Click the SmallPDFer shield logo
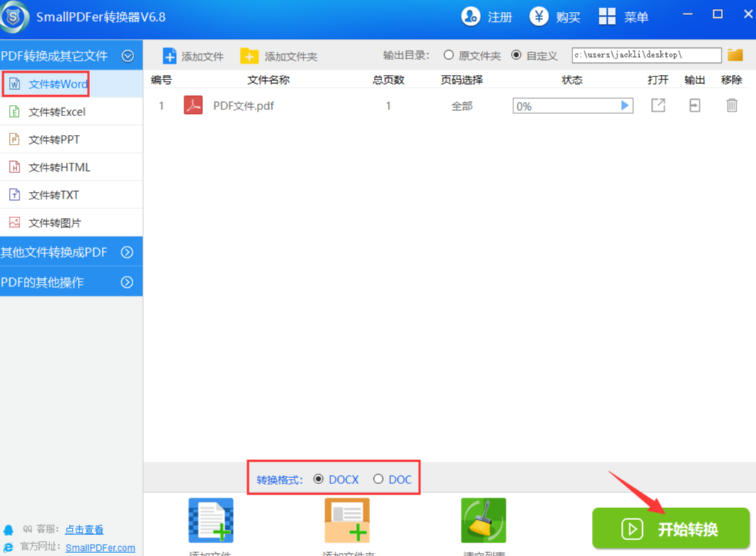Viewport: 756px width, 556px height. pos(14,17)
